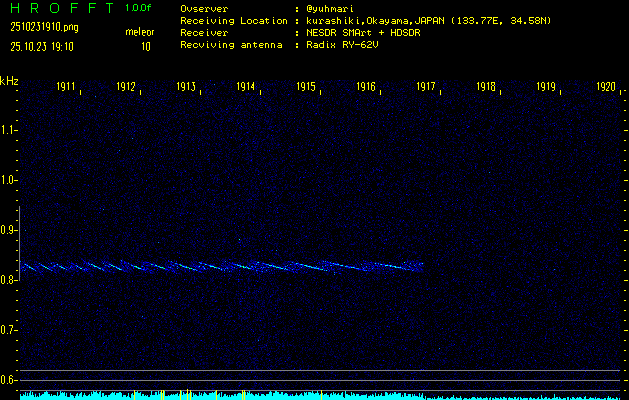Click the 1.0.0f version label
The width and height of the screenshot is (629, 400).
139,8
